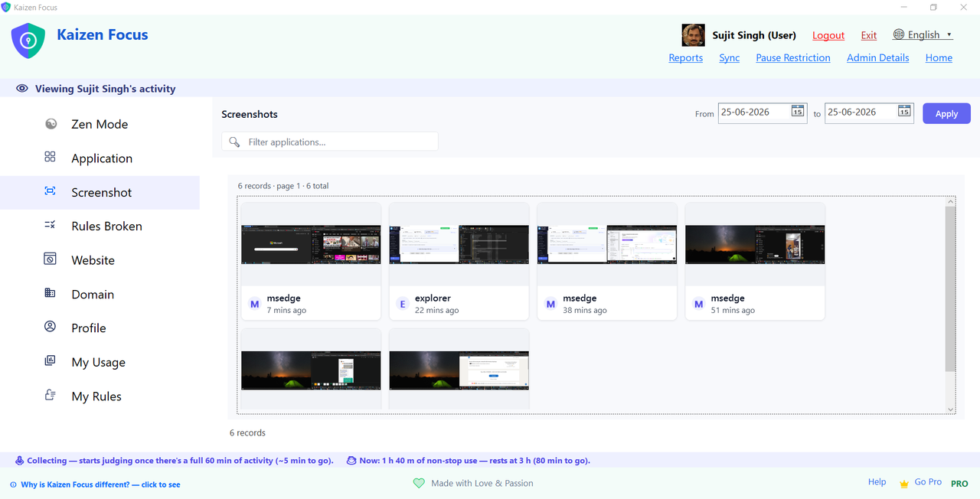Screen dimensions: 980x499
Task: Click the Rules Broken icon in sidebar
Action: click(x=51, y=225)
